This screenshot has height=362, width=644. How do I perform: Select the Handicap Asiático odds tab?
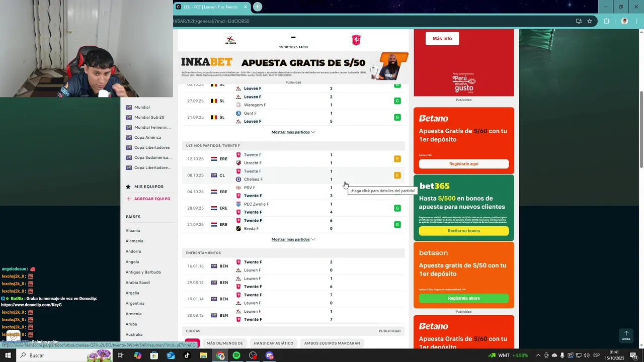(274, 343)
